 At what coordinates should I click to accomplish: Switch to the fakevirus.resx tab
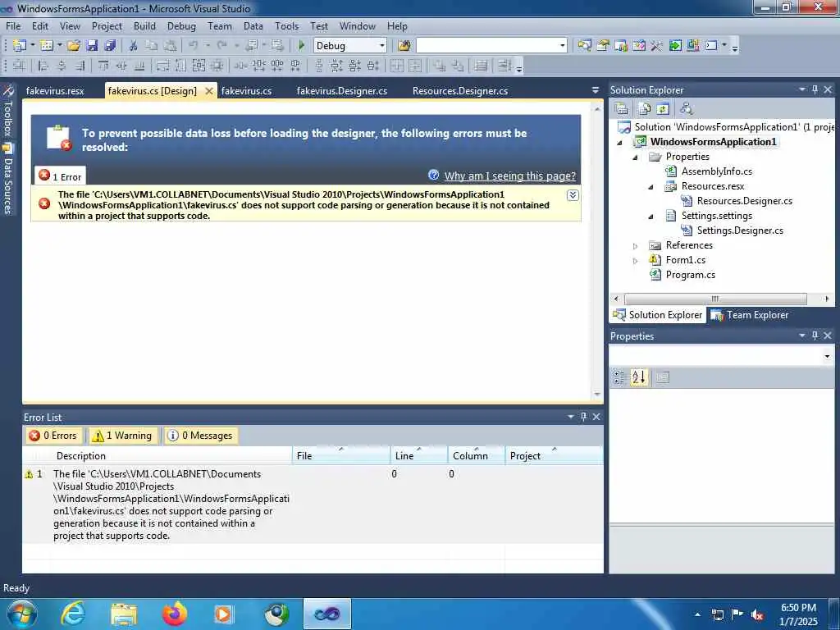coord(55,90)
